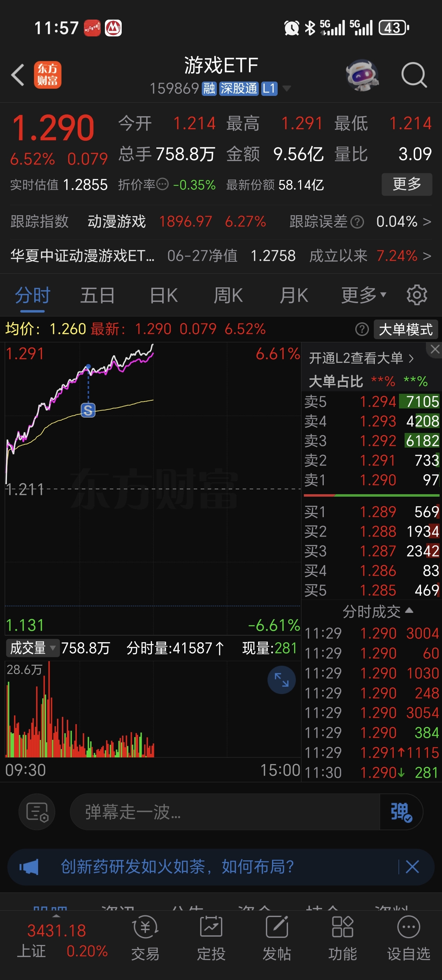Open the 成交量 indicator dropdown

33,648
